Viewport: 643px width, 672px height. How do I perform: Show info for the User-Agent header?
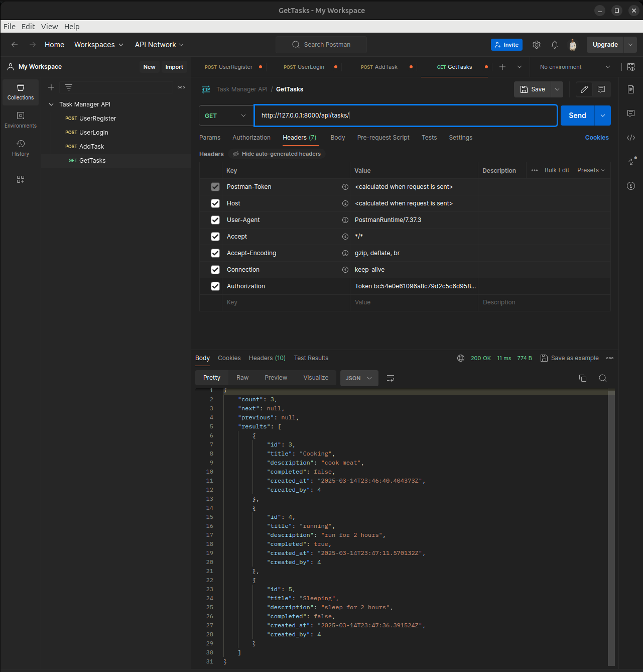(345, 220)
